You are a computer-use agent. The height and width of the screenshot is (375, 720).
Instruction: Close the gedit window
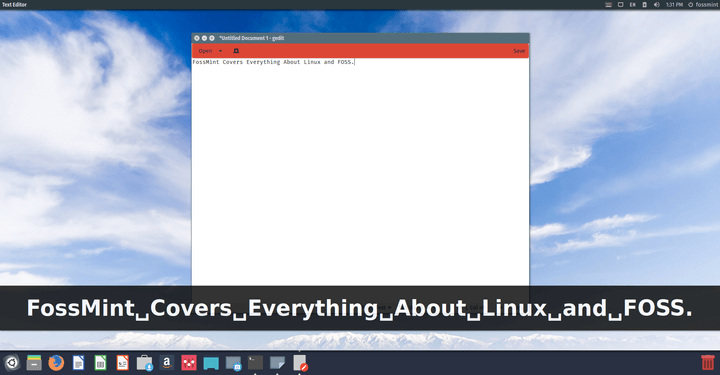197,38
